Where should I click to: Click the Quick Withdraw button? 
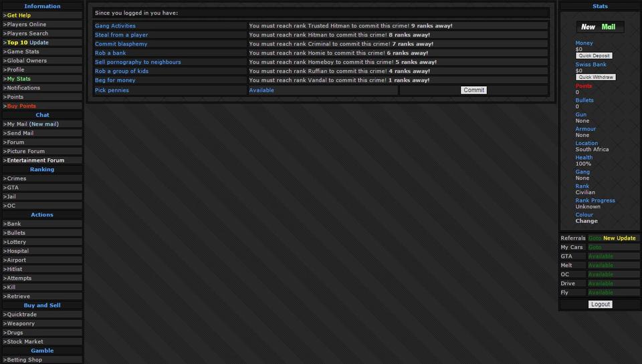pyautogui.click(x=595, y=77)
